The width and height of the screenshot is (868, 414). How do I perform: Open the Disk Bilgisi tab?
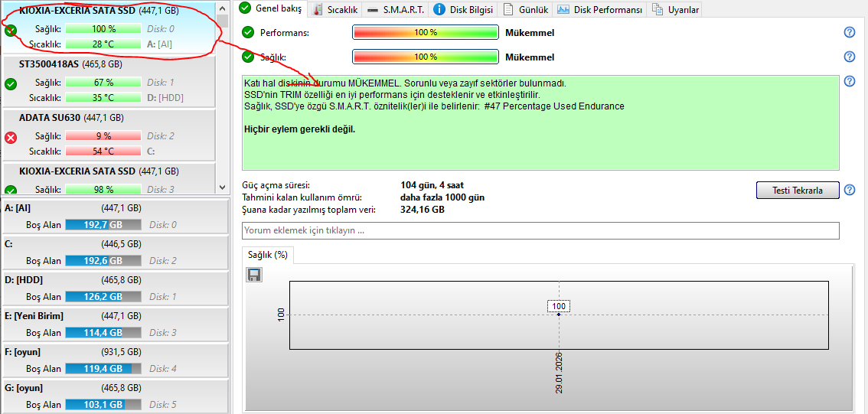click(x=465, y=9)
